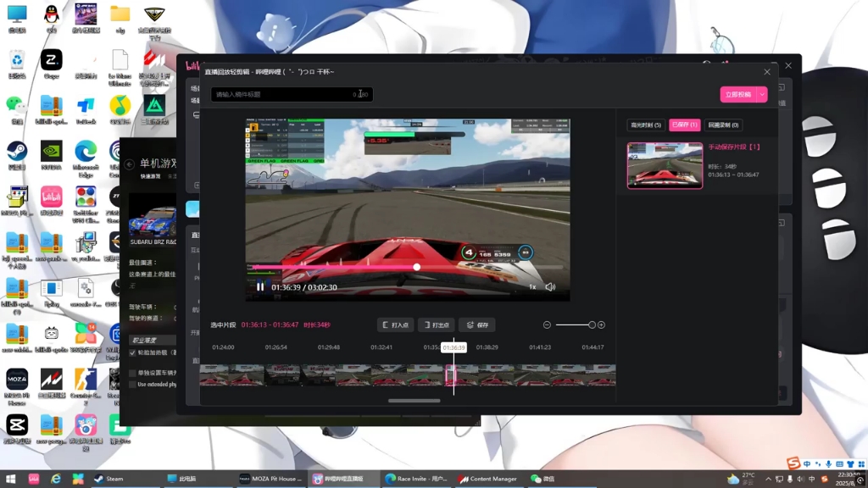Open 微信 from the taskbar
Viewport: 868px width, 488px height.
tap(542, 479)
